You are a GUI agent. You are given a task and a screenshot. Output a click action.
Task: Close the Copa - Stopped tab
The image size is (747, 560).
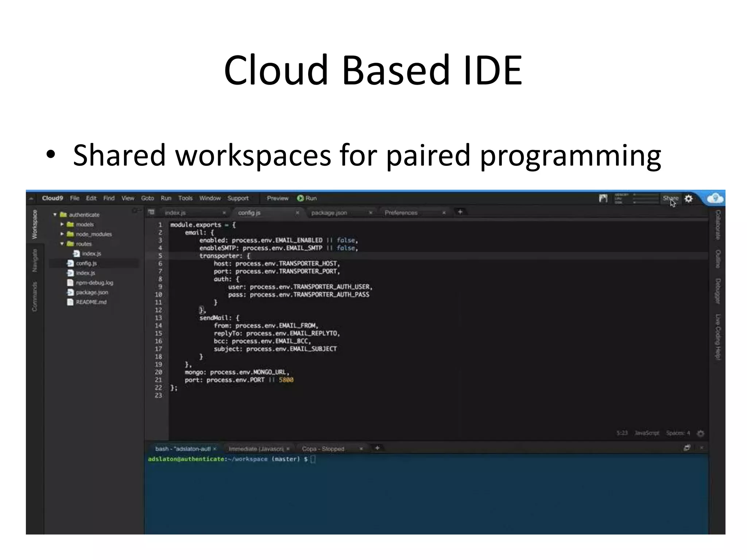coord(361,449)
